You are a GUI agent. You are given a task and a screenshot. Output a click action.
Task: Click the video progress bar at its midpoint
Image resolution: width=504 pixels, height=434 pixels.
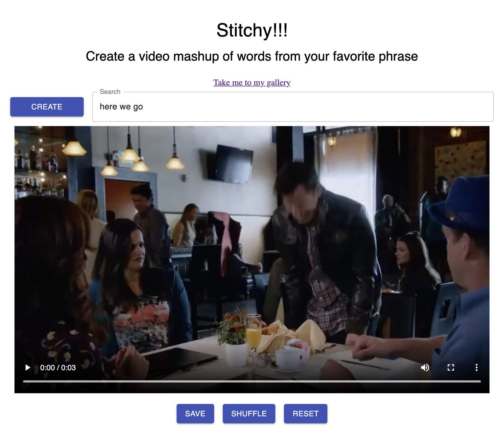point(252,381)
